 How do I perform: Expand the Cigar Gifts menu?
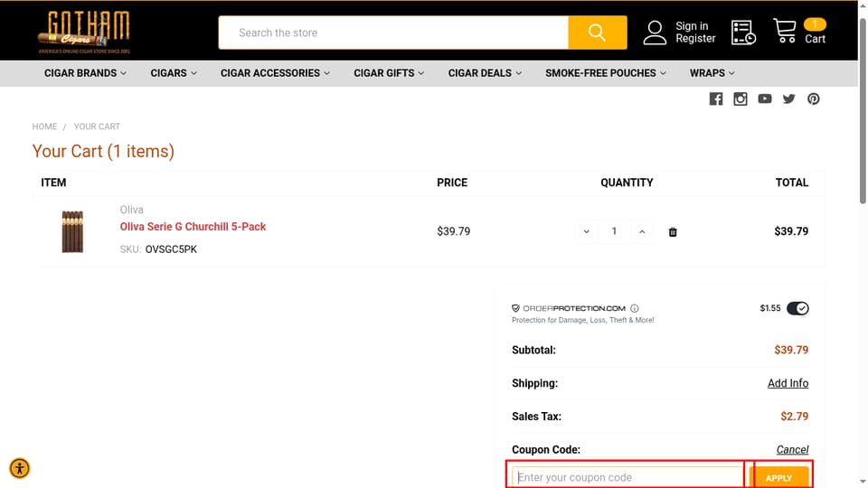point(389,73)
